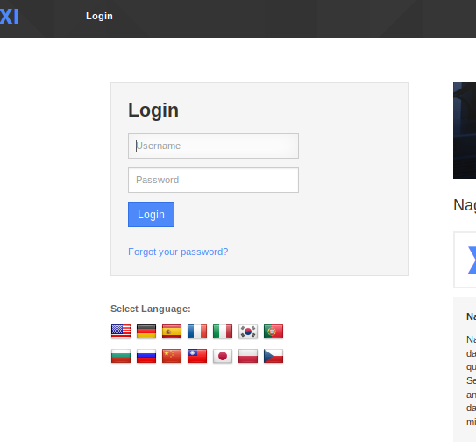The image size is (476, 448).
Task: Select the United States flag language
Action: (x=121, y=331)
